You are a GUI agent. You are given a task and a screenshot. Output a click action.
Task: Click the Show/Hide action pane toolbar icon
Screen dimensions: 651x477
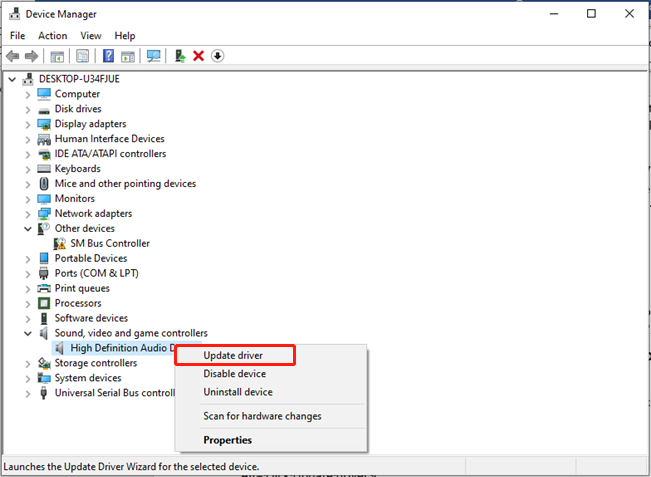tap(128, 56)
